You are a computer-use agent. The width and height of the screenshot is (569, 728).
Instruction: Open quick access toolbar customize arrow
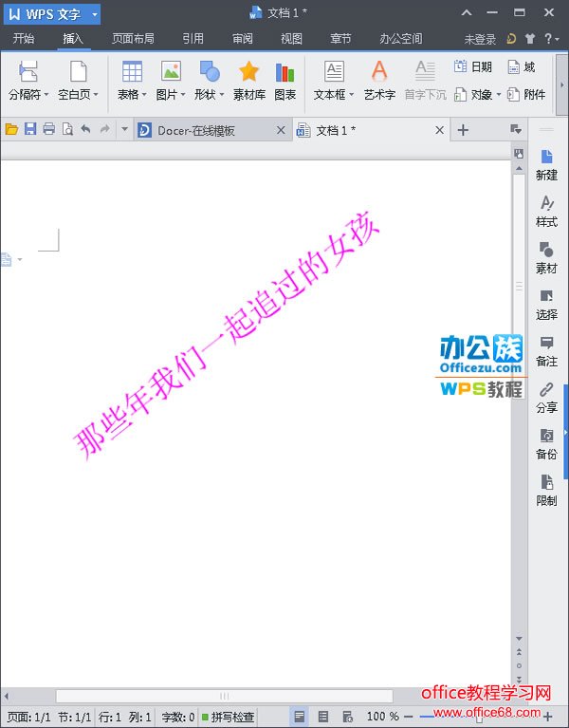(124, 129)
